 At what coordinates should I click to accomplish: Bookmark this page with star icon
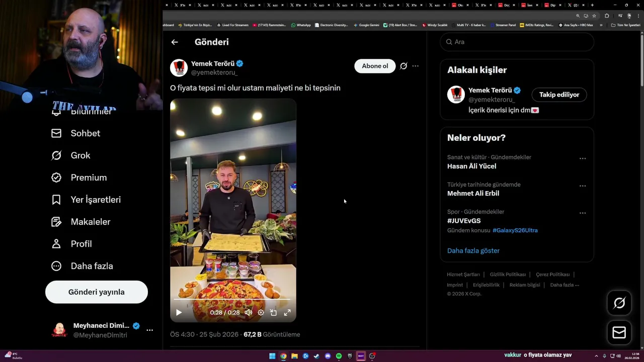click(x=594, y=16)
